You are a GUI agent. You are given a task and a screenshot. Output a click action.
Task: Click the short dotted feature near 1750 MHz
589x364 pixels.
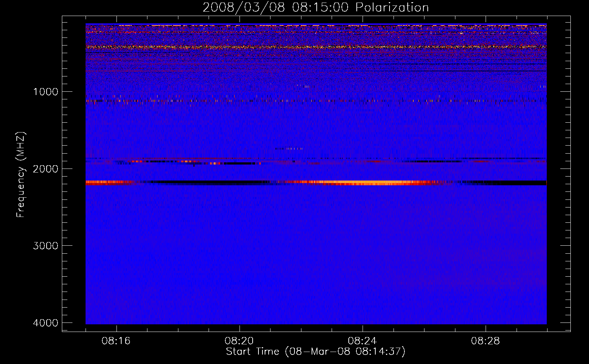pos(289,149)
